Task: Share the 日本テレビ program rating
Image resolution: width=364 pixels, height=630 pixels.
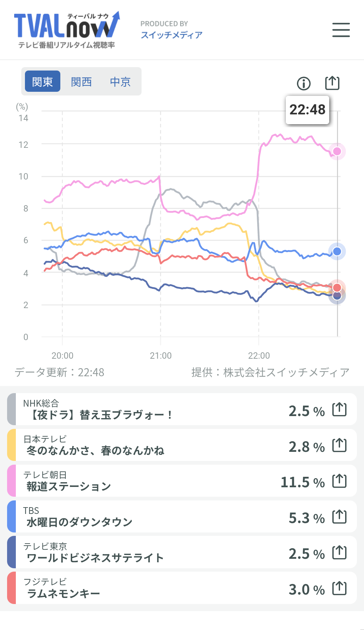Action: pyautogui.click(x=339, y=445)
